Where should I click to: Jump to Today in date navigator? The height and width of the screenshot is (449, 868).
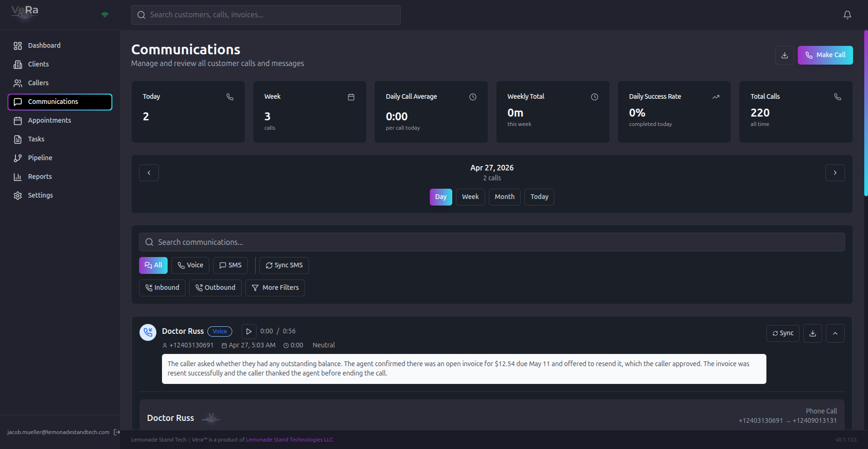click(539, 197)
